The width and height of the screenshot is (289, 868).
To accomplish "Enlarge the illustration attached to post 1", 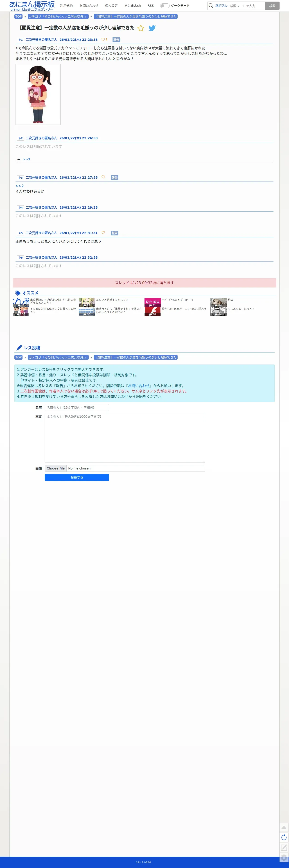I will pos(38,94).
